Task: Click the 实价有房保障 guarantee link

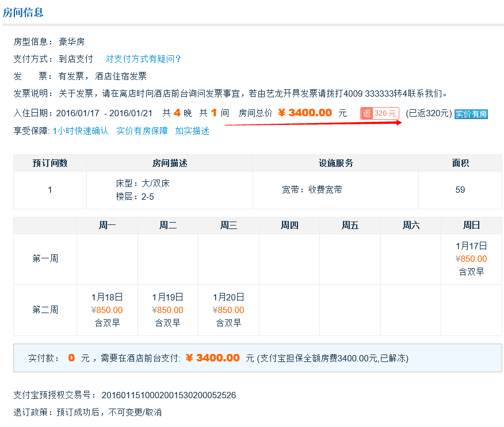Action: point(142,131)
